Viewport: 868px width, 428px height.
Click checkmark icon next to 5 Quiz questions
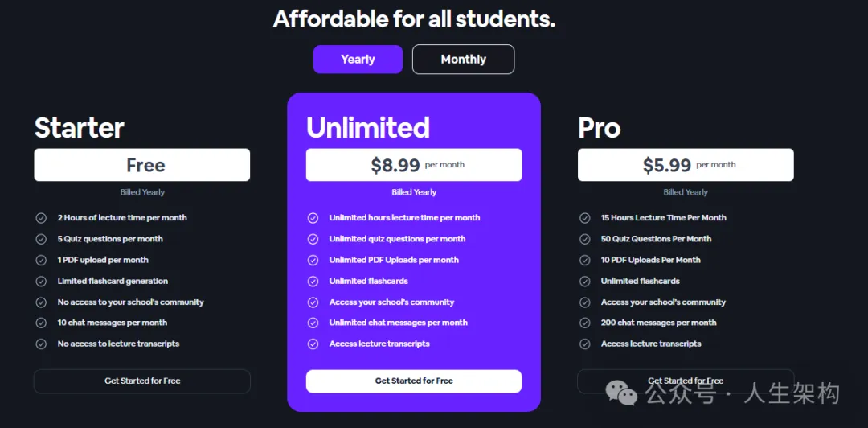click(41, 239)
